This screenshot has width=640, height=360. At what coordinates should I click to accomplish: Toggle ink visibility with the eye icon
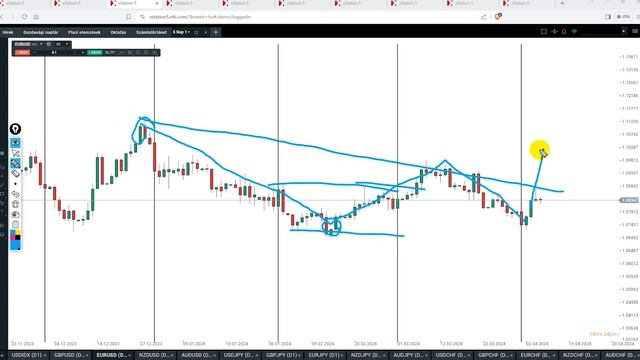point(16,142)
